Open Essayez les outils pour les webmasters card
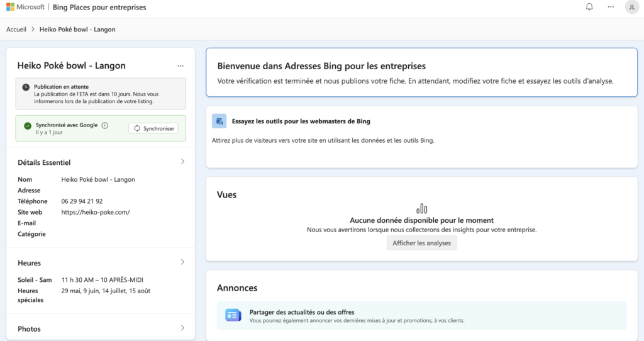Viewport: 644px width, 341px height. pos(301,121)
